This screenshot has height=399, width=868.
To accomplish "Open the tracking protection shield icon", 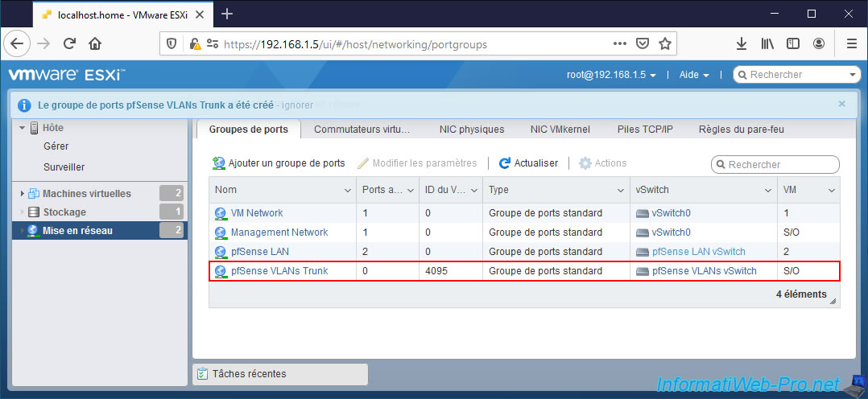I will pyautogui.click(x=172, y=43).
